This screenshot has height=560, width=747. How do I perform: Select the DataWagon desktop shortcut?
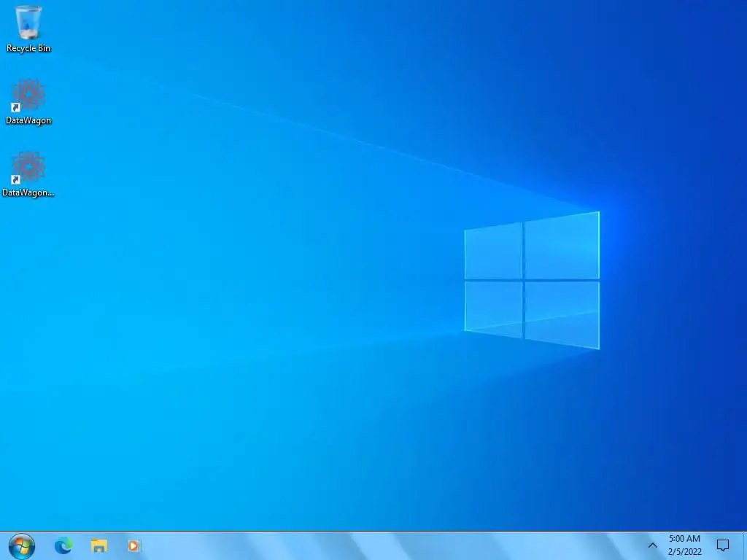point(28,102)
